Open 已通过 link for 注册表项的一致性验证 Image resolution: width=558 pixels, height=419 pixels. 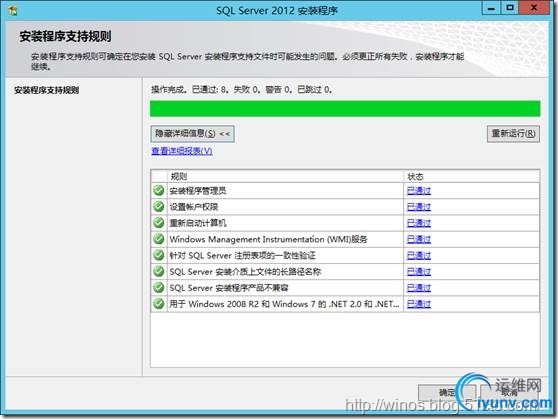pyautogui.click(x=419, y=256)
